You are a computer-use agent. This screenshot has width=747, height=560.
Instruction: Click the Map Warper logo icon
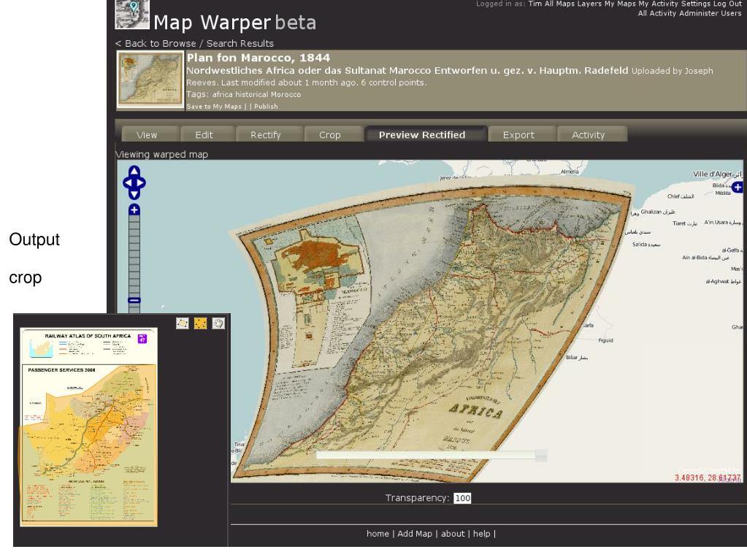132,15
